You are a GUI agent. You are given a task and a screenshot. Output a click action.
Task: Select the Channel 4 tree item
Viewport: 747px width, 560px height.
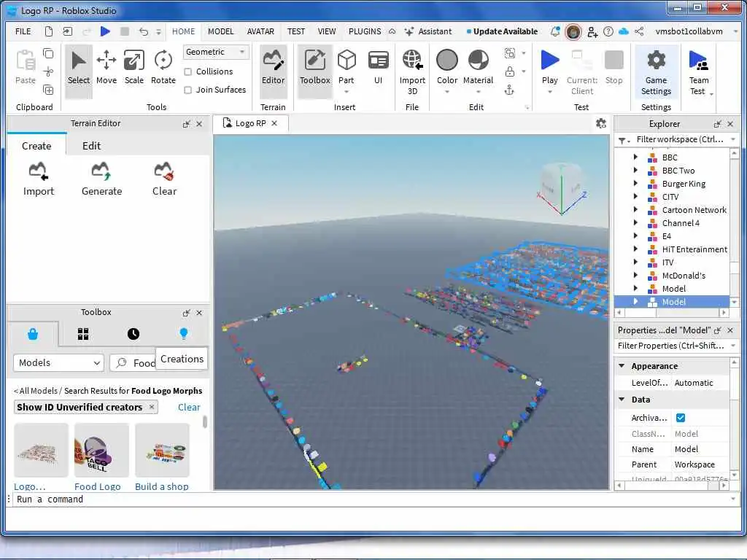click(x=681, y=223)
